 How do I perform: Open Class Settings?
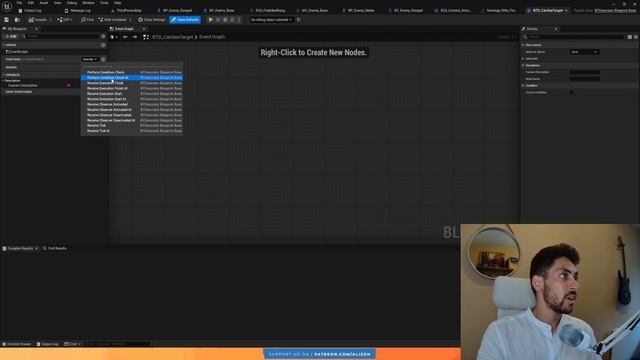151,20
